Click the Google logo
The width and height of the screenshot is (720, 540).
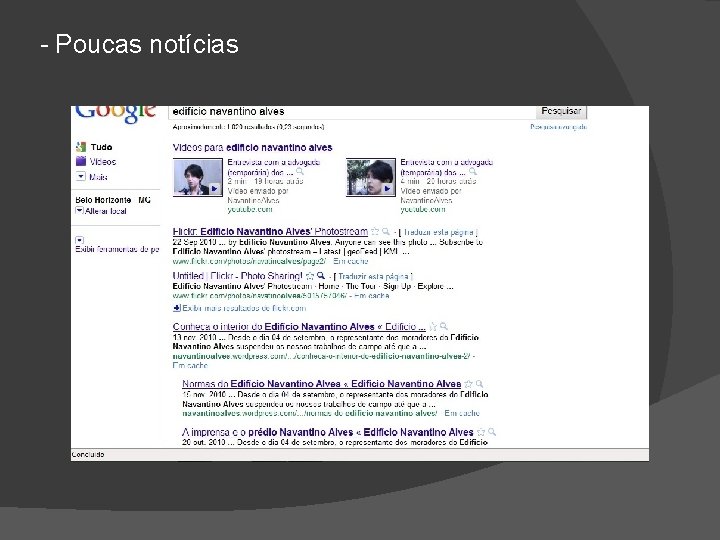point(115,115)
